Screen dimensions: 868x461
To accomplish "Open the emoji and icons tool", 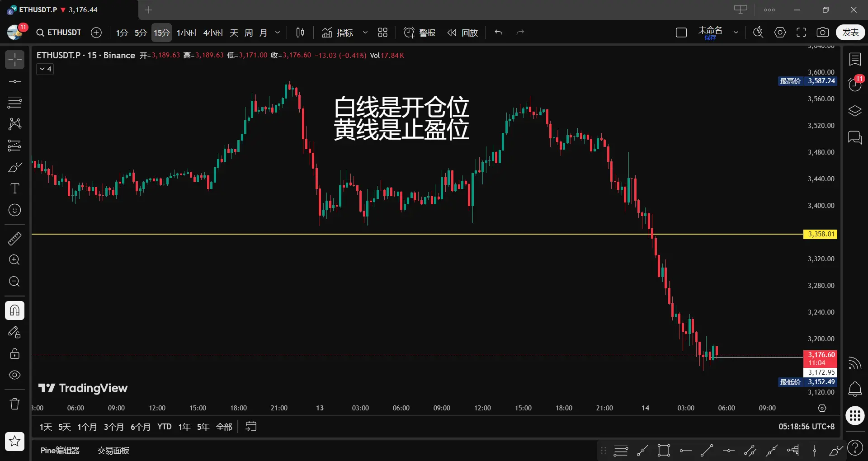I will (x=14, y=210).
